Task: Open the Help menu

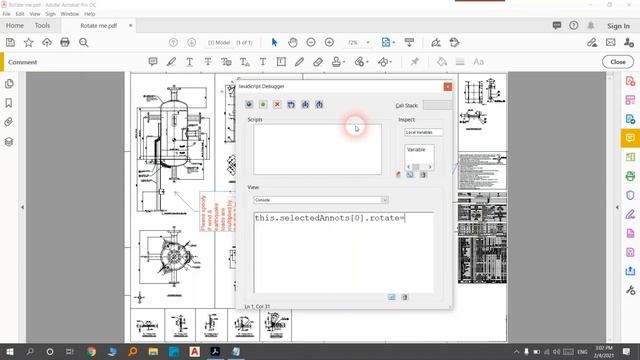Action: (x=89, y=14)
